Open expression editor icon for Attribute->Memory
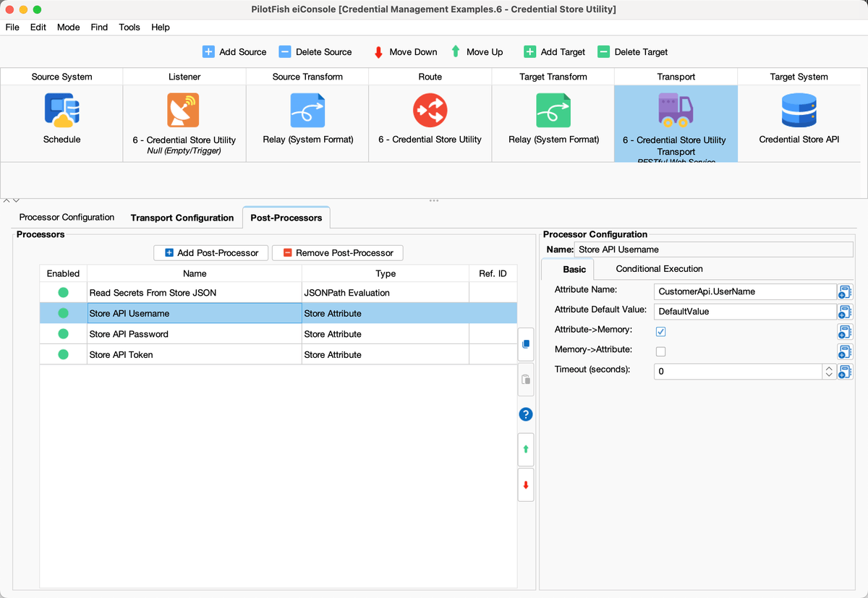Image resolution: width=868 pixels, height=598 pixels. (x=845, y=331)
